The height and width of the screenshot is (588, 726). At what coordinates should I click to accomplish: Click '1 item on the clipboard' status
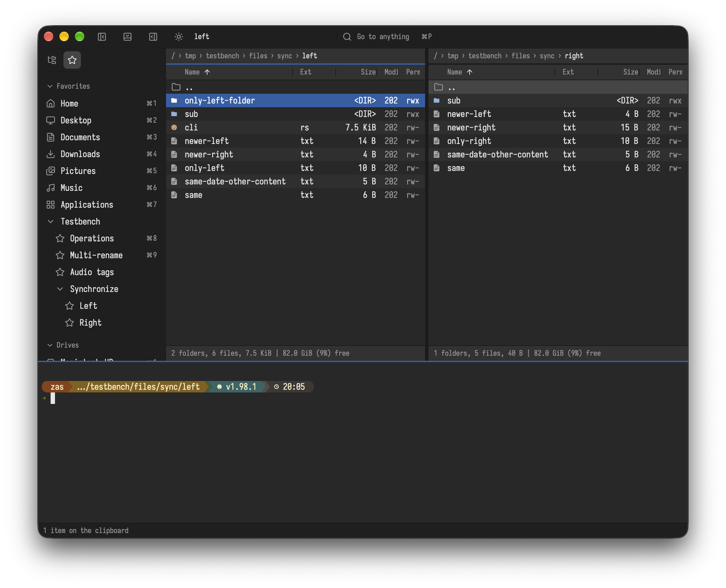click(x=86, y=531)
